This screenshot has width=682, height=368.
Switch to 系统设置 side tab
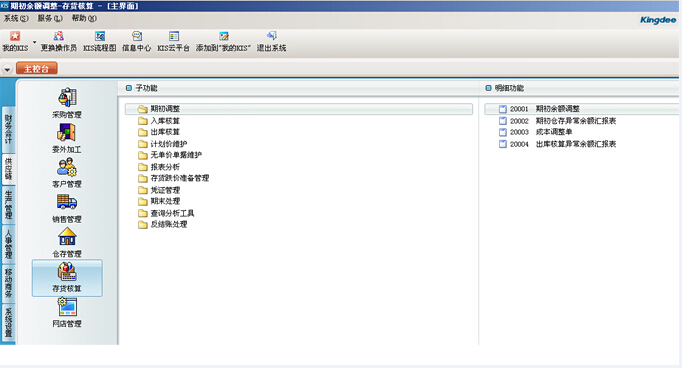[x=8, y=322]
